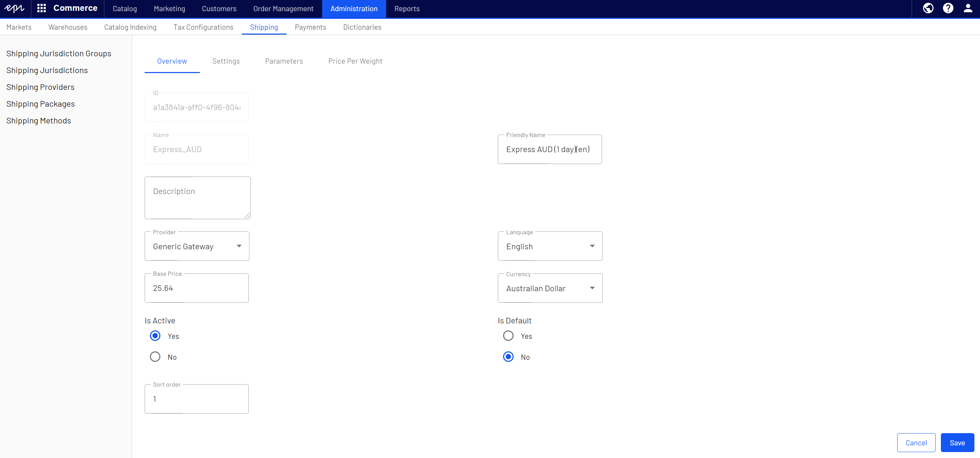Switch to the Price Per Weight tab

click(355, 61)
